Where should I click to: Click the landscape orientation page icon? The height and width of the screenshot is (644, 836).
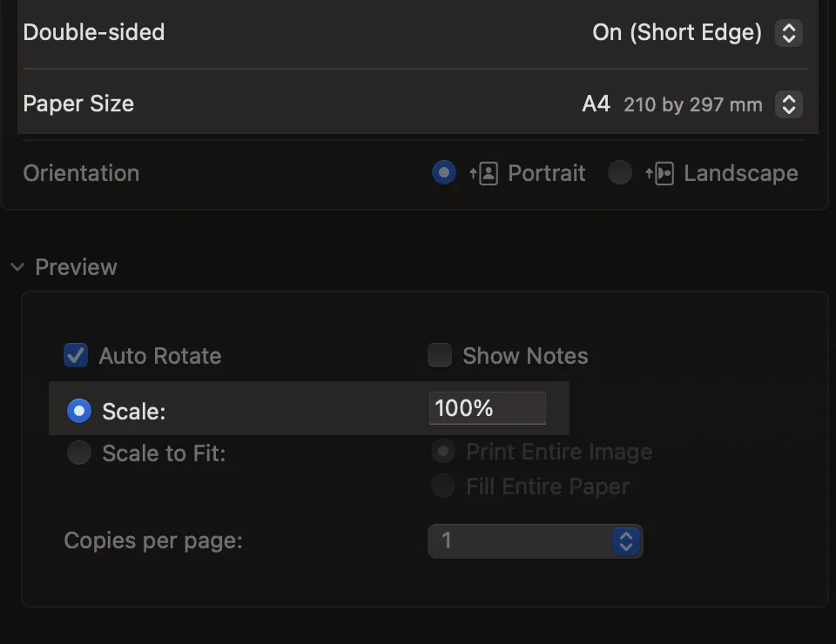[x=660, y=173]
